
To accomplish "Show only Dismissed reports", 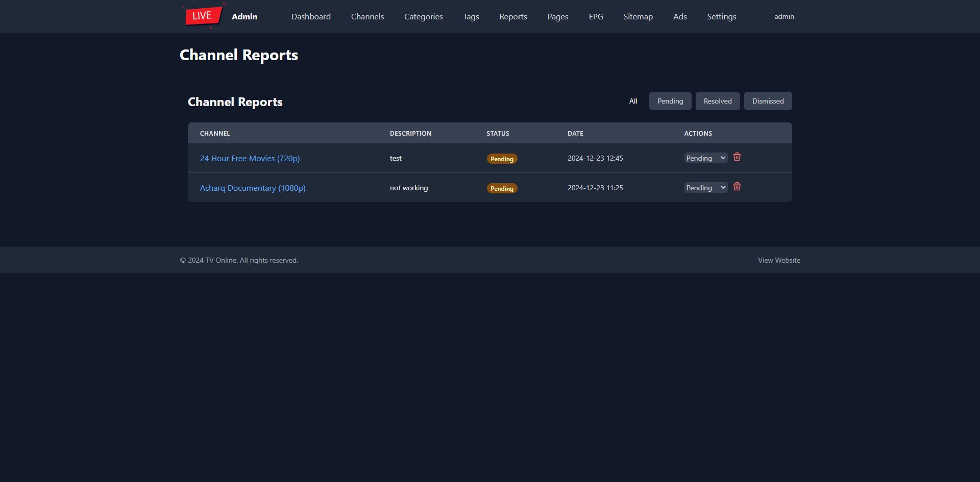I will 767,101.
